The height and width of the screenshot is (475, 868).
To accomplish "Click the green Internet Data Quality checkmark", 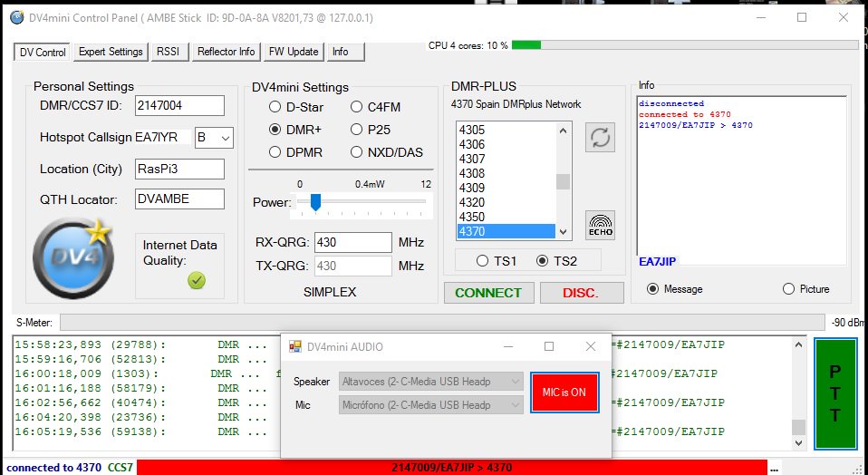I will click(x=196, y=281).
